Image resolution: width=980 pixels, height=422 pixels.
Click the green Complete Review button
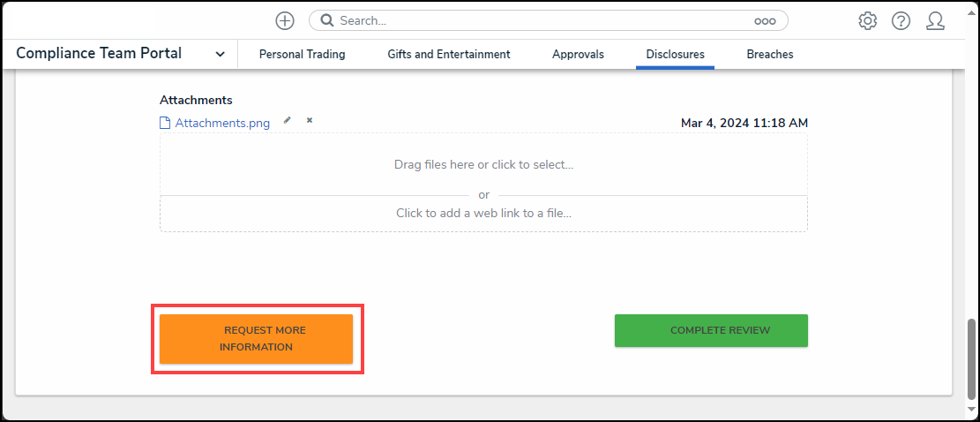(x=711, y=330)
